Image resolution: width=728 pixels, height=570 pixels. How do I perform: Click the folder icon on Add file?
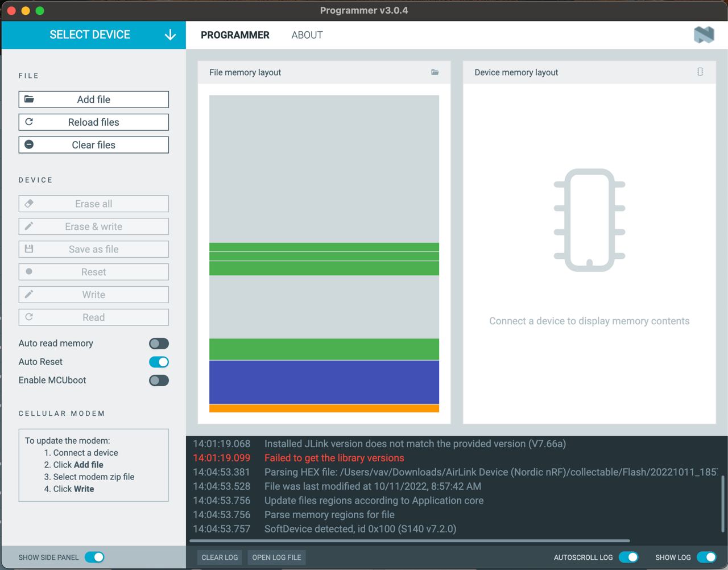point(29,99)
